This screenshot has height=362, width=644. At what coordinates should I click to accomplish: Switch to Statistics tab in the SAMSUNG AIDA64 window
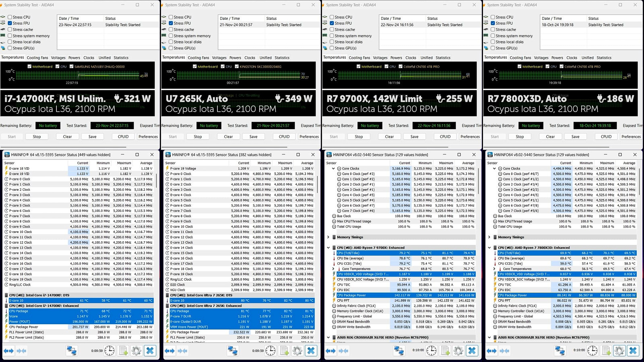pyautogui.click(x=121, y=58)
